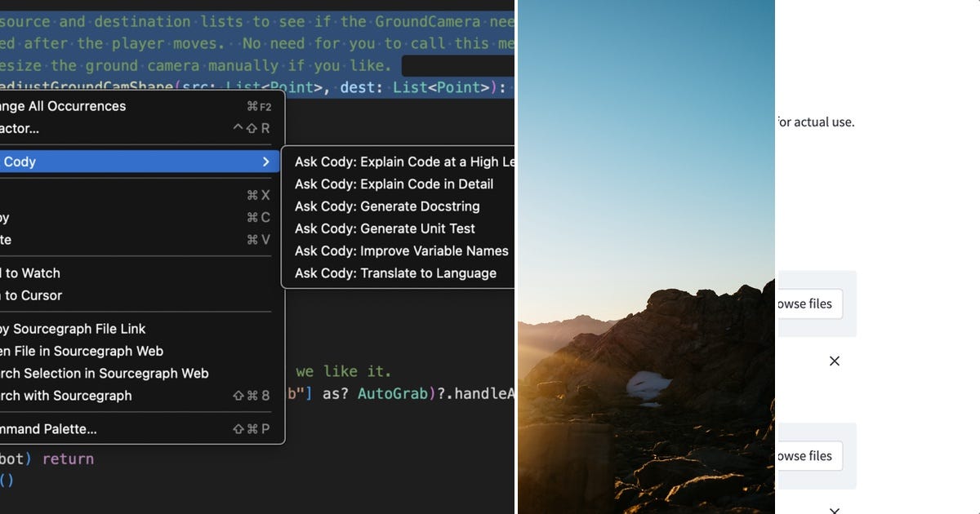
Task: Dismiss the upload with the X icon
Action: click(x=834, y=360)
